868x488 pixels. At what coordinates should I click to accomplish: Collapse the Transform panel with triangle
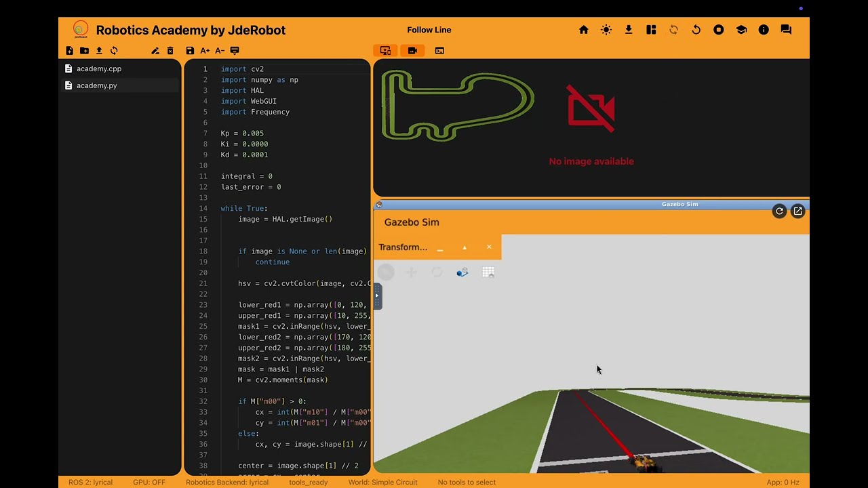tap(465, 247)
